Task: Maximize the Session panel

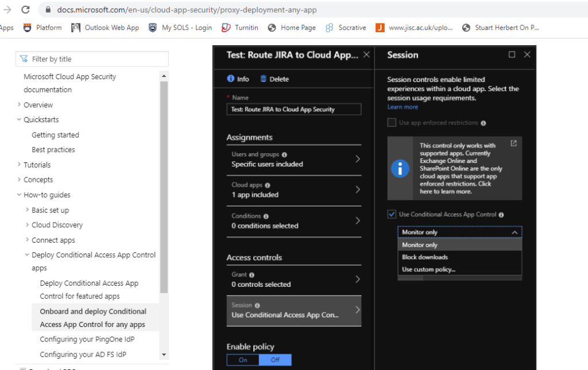Action: 512,54
